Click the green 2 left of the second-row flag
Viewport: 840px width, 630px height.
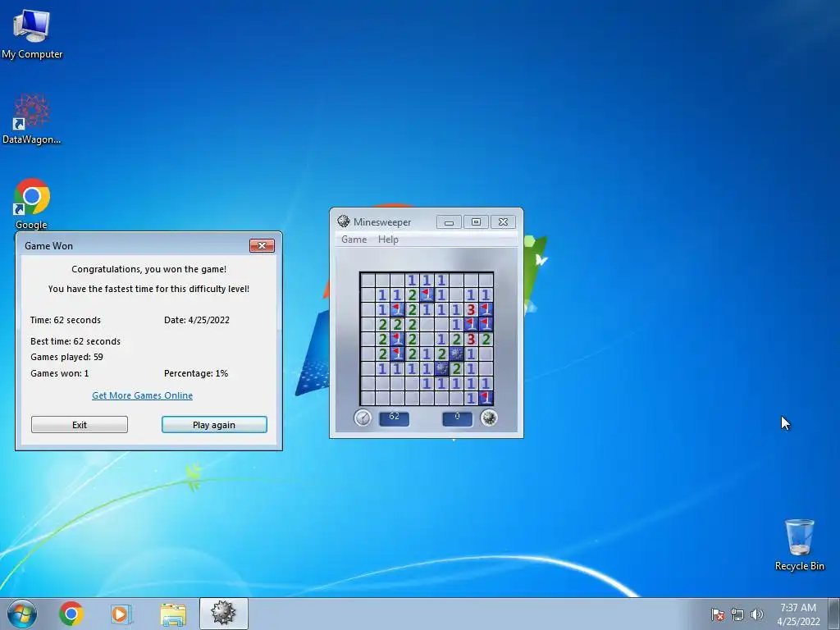(x=412, y=294)
